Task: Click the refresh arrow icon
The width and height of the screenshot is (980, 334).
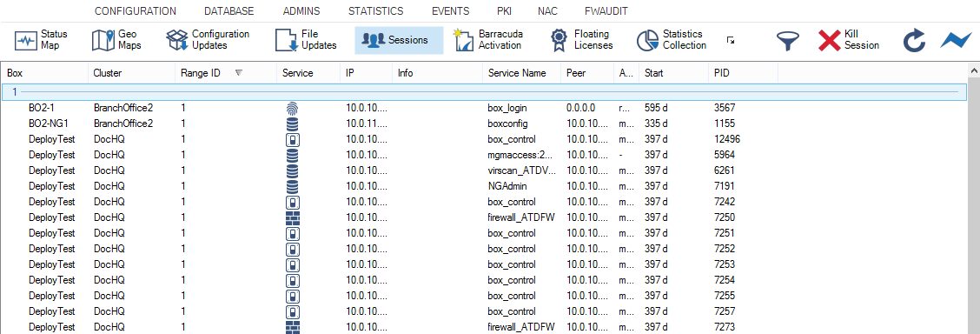Action: pos(914,41)
